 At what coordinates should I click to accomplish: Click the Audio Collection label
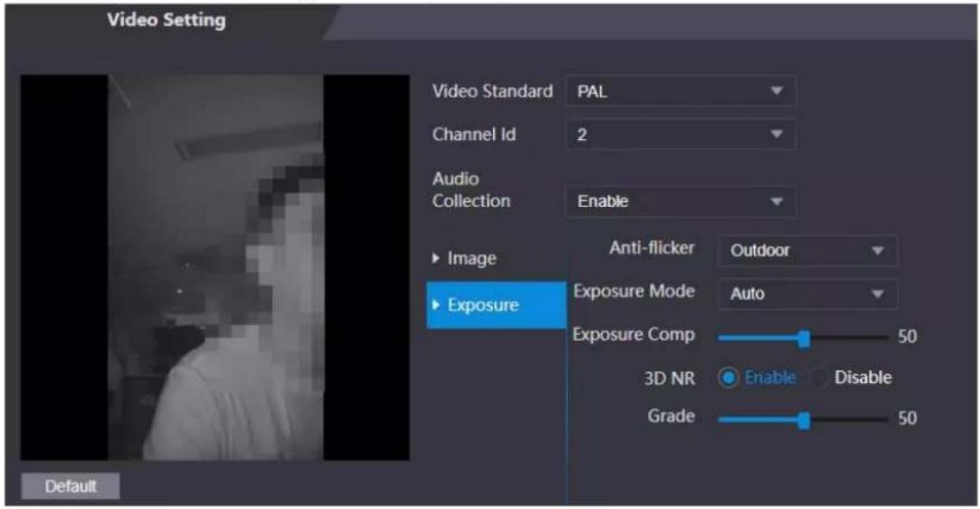[471, 190]
